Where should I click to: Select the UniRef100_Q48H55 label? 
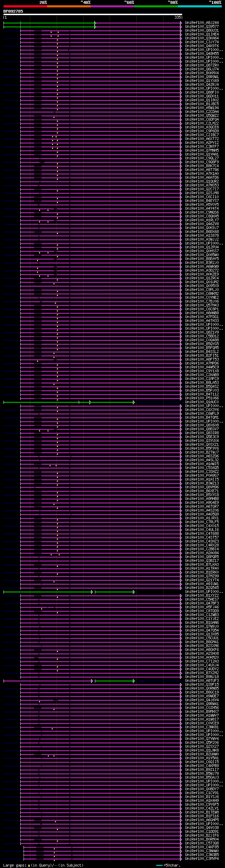[202, 54]
